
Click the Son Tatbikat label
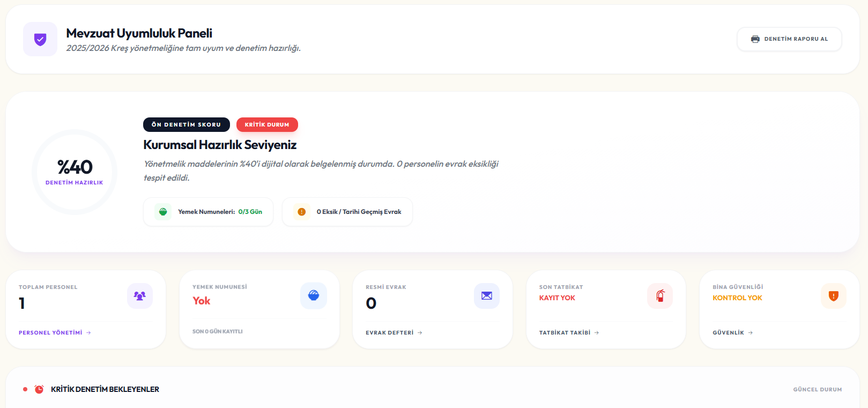[x=561, y=287]
